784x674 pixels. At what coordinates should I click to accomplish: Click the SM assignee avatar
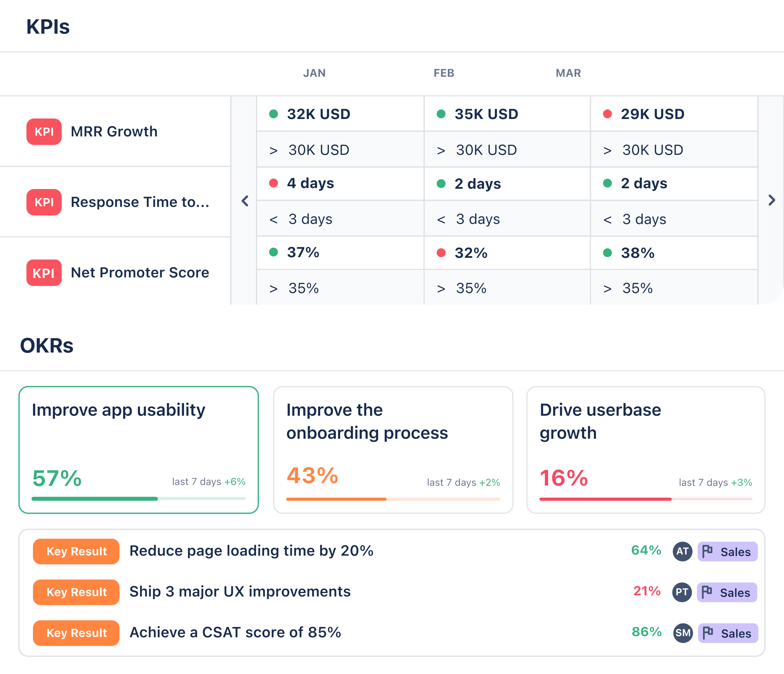pyautogui.click(x=683, y=633)
